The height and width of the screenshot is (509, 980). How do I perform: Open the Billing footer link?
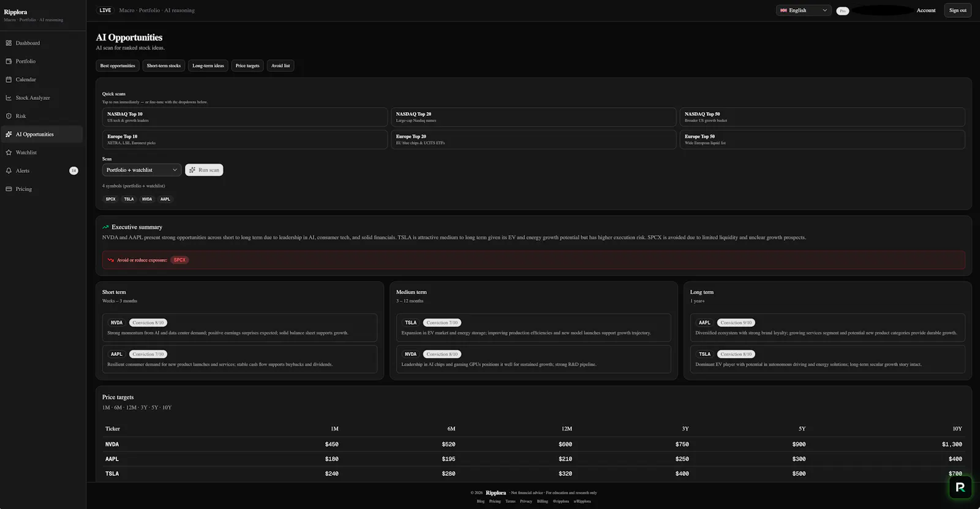tap(543, 502)
